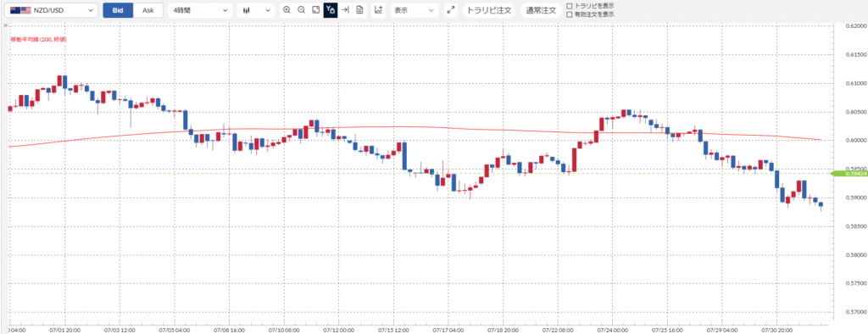The image size is (868, 334).
Task: Click the document template icon
Action: pyautogui.click(x=359, y=10)
